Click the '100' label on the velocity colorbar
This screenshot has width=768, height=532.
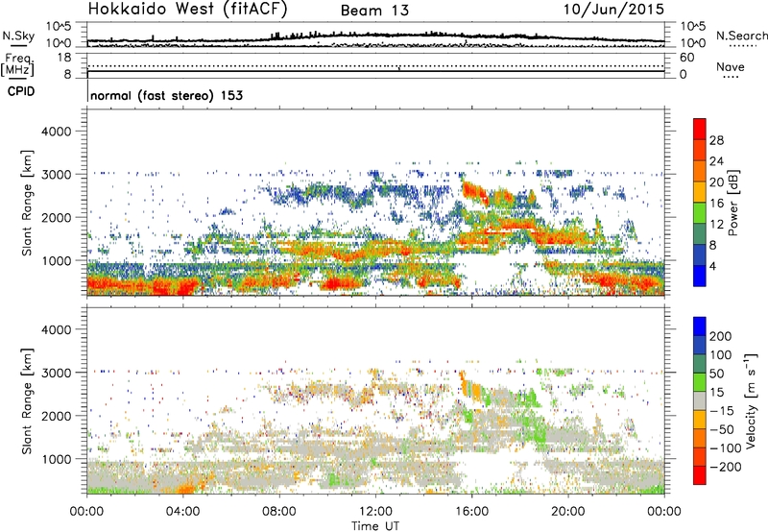click(721, 355)
